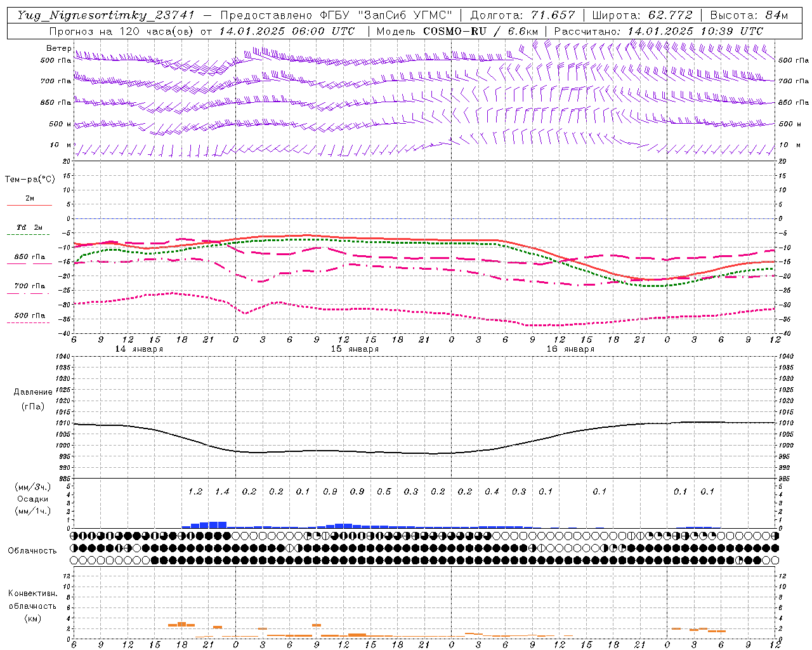Select computed time 14.01.2025 10:39 UTC
The image size is (812, 650).
695,31
